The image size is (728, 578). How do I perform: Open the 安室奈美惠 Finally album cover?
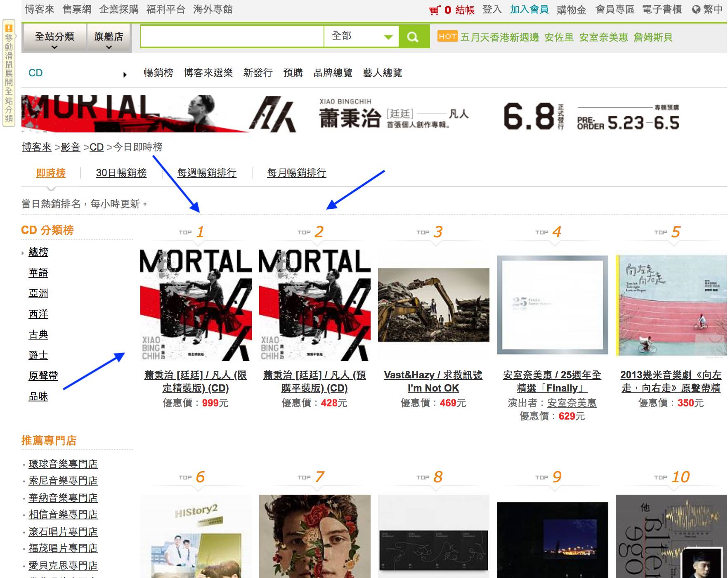tap(553, 305)
